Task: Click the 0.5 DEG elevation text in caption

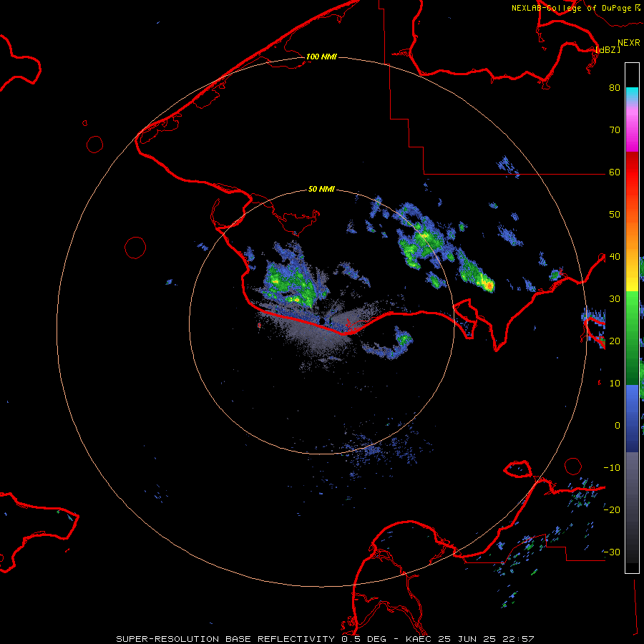Action: 364,639
